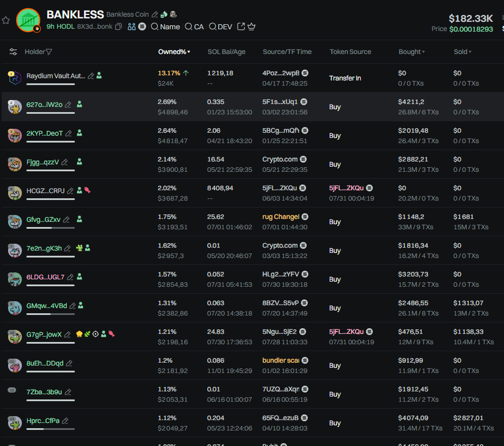Click the rug Change source label
This screenshot has width=504, height=446.
coord(281,217)
